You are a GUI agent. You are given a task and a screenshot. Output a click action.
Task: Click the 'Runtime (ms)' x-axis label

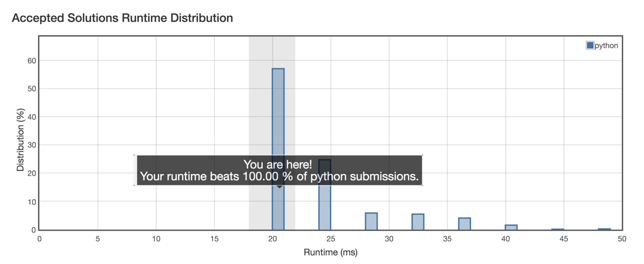coord(330,252)
